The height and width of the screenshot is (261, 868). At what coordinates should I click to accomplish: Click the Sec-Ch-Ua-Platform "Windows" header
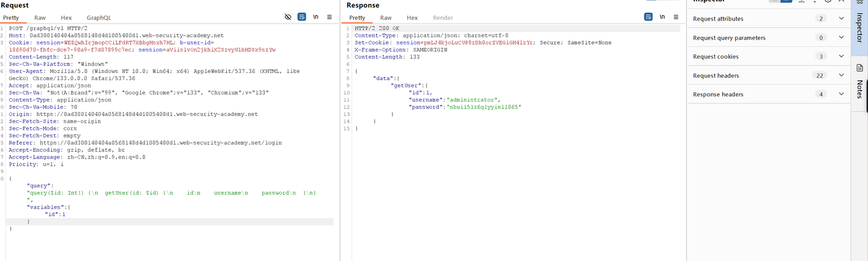[58, 64]
